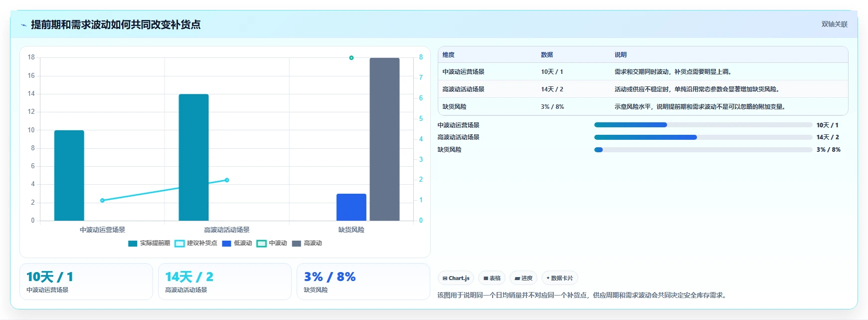Open the Chart.js chip

[456, 278]
